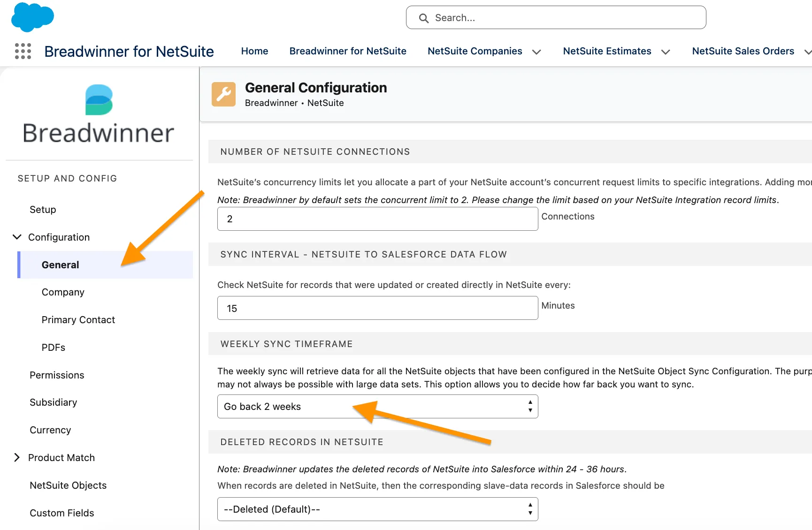Open Currency settings
The width and height of the screenshot is (812, 530).
[50, 430]
